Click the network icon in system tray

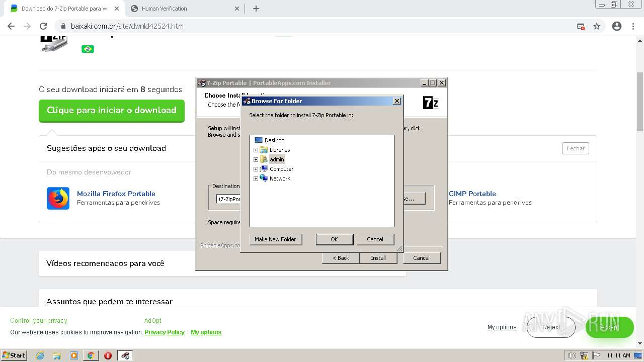(x=584, y=355)
